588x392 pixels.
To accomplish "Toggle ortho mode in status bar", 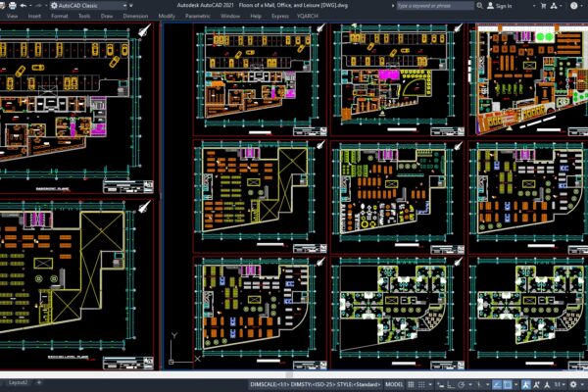I will 451,384.
